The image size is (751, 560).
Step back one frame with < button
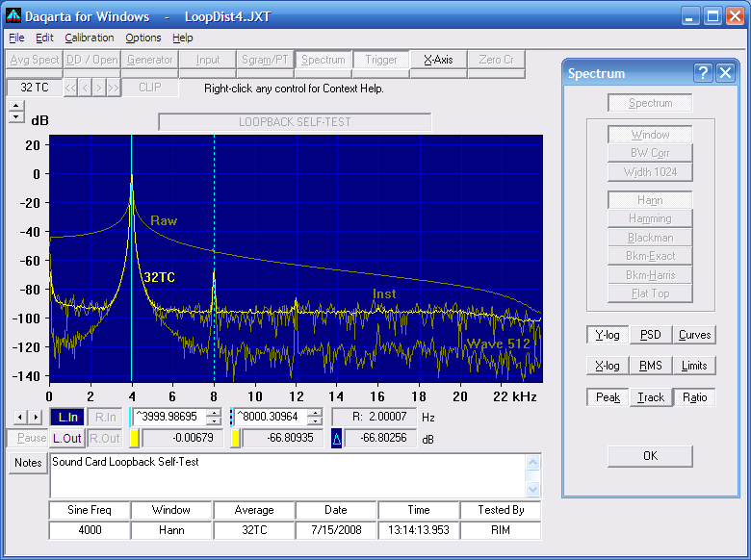(x=85, y=89)
